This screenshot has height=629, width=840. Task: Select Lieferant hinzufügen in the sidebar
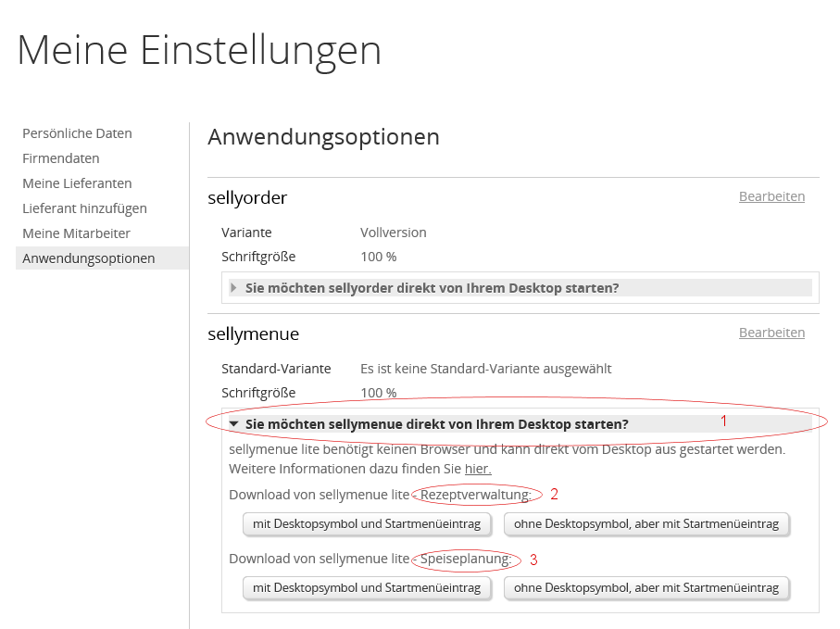pyautogui.click(x=84, y=208)
